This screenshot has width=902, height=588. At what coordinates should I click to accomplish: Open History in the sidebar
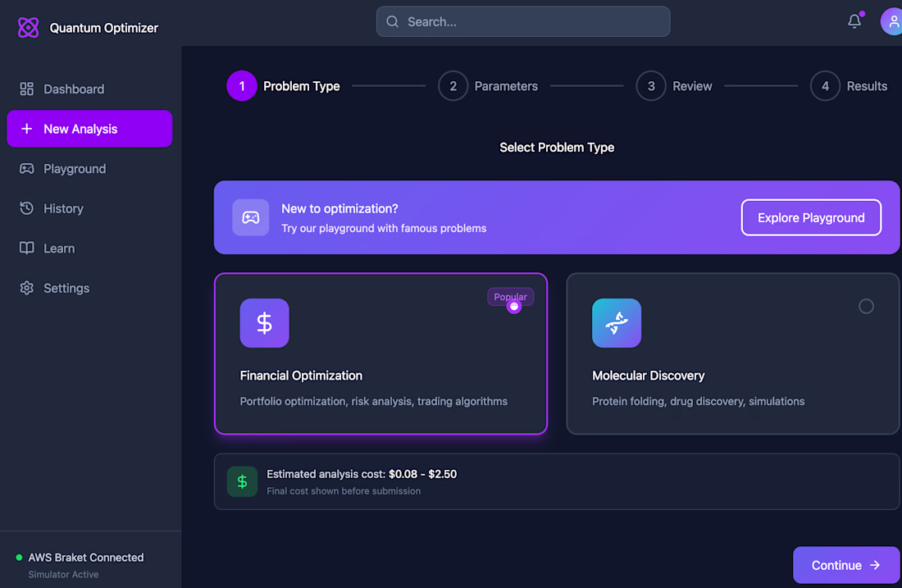click(x=89, y=208)
